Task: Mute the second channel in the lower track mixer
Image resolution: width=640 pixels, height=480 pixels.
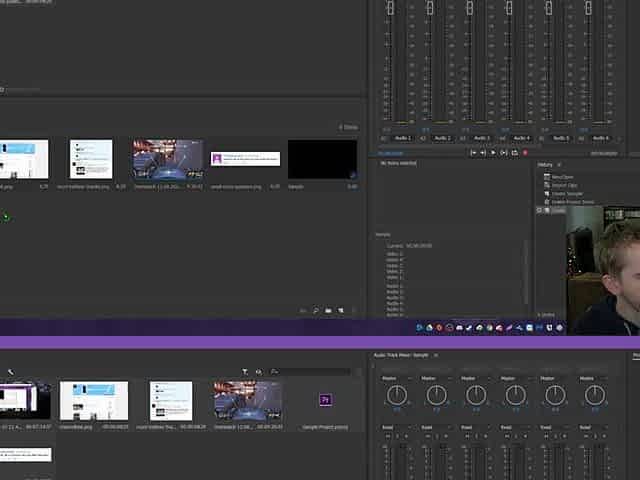Action: [x=427, y=436]
